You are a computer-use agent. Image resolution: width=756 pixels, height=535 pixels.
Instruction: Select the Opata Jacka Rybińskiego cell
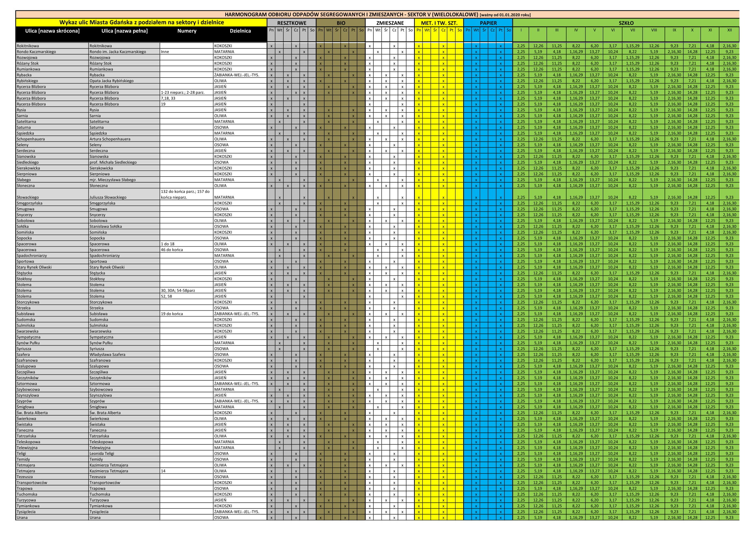112,81
